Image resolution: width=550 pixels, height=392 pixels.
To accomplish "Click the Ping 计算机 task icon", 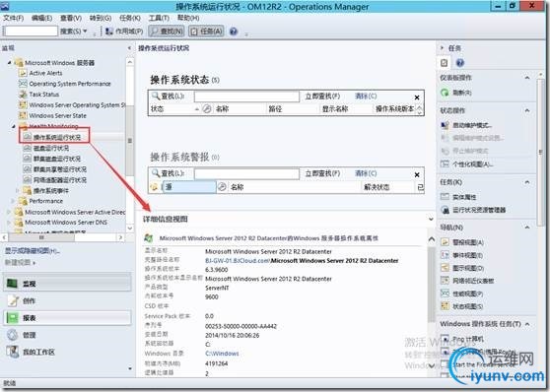I will tap(445, 339).
